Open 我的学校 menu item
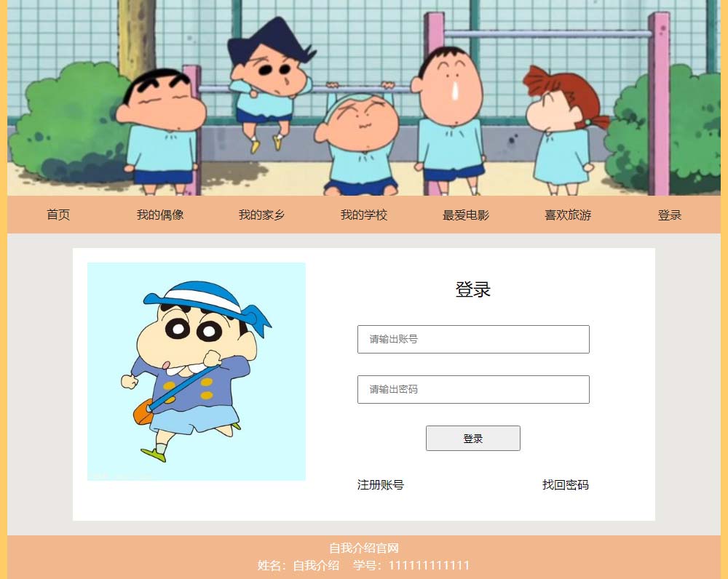Screen dimensions: 728x579 pyautogui.click(x=364, y=215)
